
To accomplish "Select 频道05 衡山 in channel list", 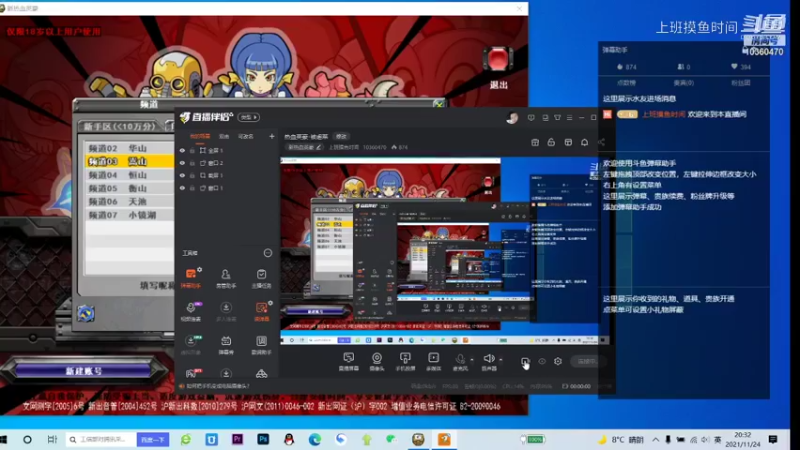I will 129,188.
